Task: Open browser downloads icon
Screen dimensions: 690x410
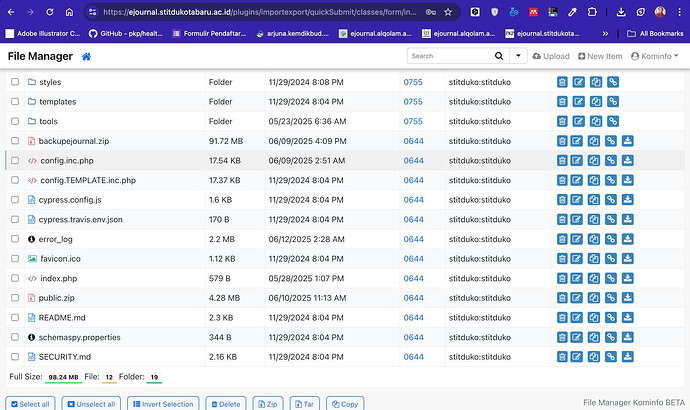Action: coord(621,12)
